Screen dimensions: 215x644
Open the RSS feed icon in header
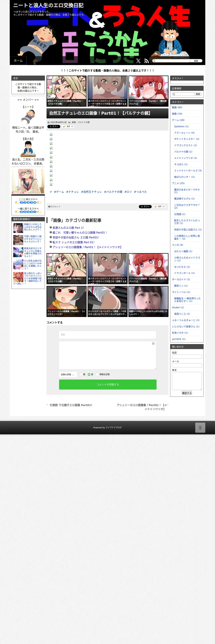point(147,61)
